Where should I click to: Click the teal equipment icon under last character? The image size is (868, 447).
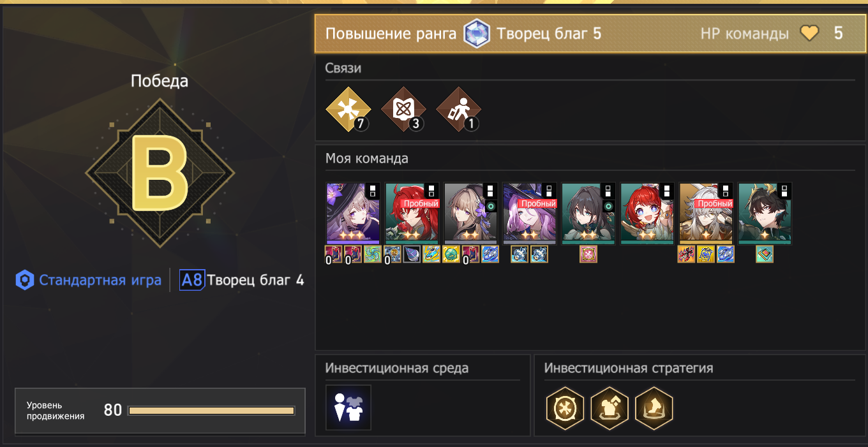765,254
